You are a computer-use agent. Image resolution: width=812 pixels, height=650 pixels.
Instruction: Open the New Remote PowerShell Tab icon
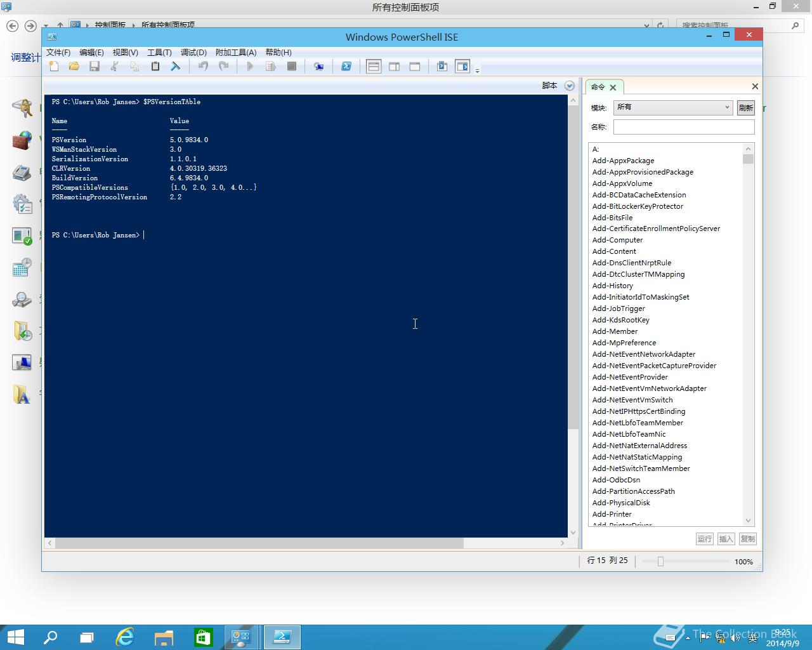pyautogui.click(x=318, y=66)
